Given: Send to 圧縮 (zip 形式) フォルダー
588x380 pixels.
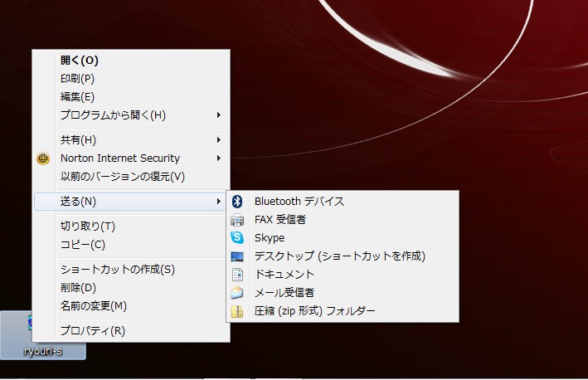Looking at the screenshot, I should [343, 311].
